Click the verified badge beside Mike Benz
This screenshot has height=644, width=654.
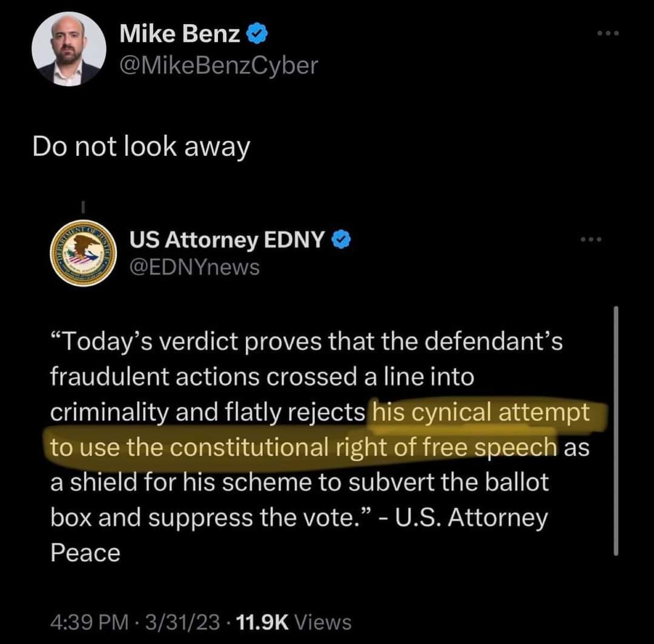[x=256, y=35]
